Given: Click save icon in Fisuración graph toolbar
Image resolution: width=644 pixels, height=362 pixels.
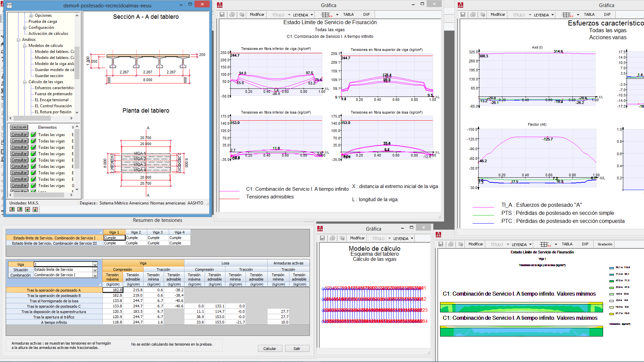Looking at the screenshot, I should pos(222,14).
